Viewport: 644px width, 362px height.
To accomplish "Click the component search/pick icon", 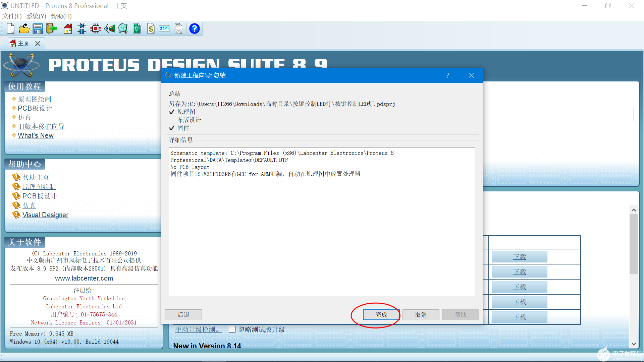I will click(123, 29).
